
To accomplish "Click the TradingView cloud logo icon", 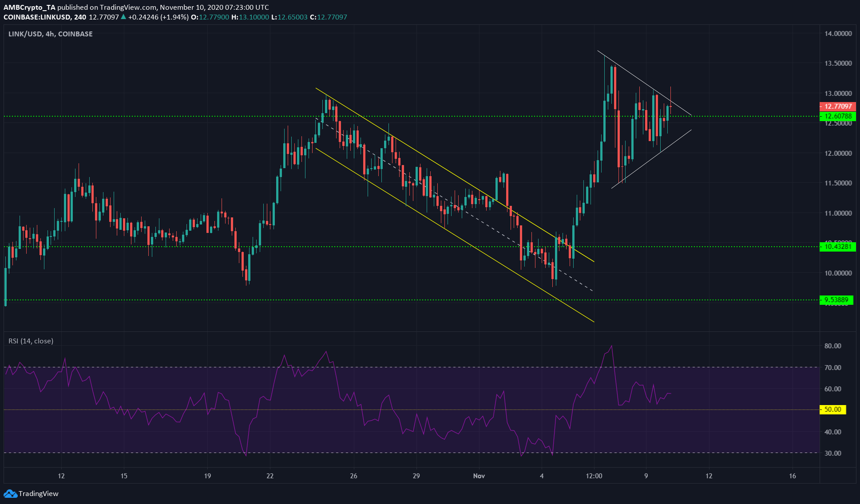I will pyautogui.click(x=10, y=493).
